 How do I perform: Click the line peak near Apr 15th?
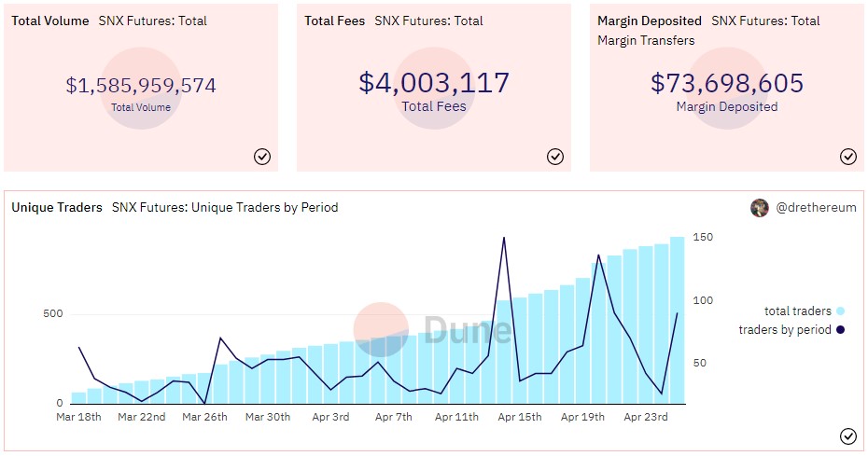(504, 239)
